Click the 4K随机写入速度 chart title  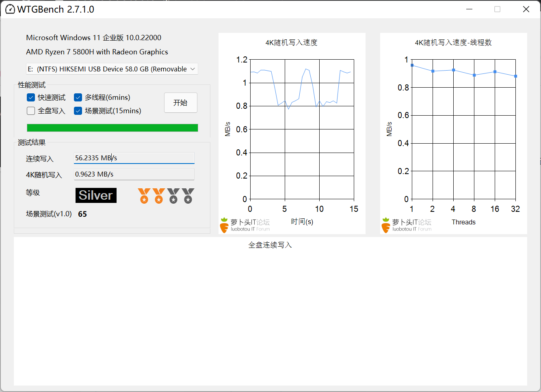point(292,43)
